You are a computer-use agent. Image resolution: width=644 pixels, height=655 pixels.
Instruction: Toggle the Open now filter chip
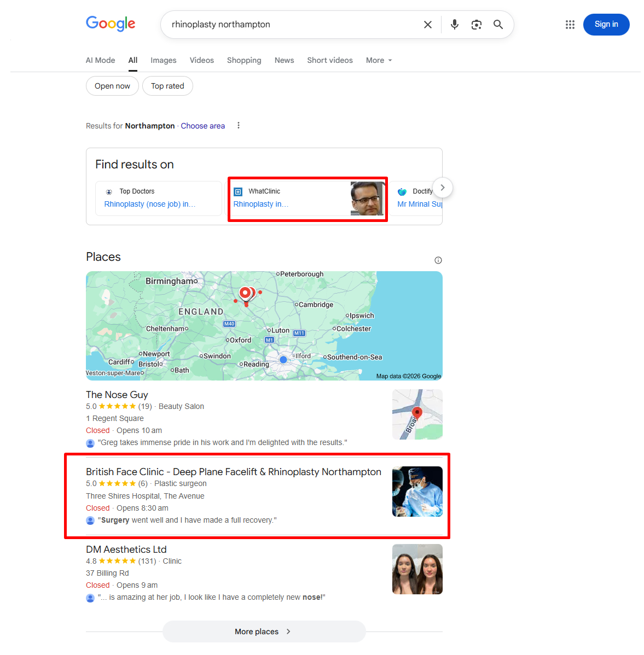coord(112,86)
